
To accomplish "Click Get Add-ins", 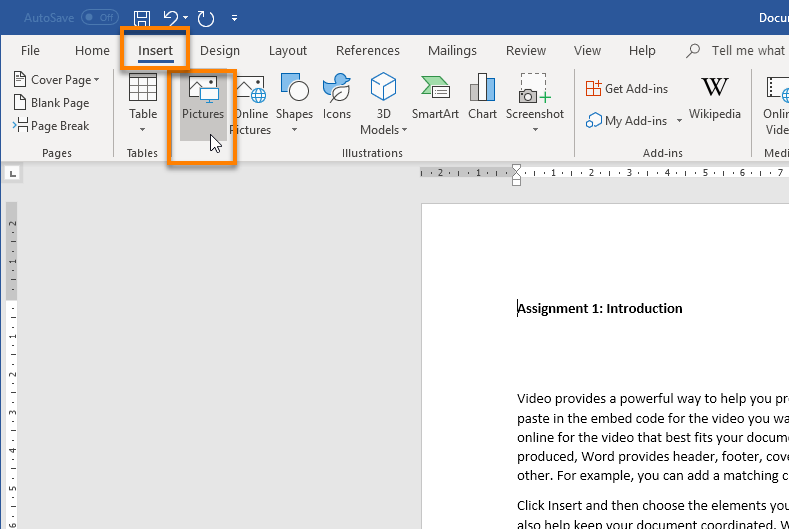I will (627, 89).
